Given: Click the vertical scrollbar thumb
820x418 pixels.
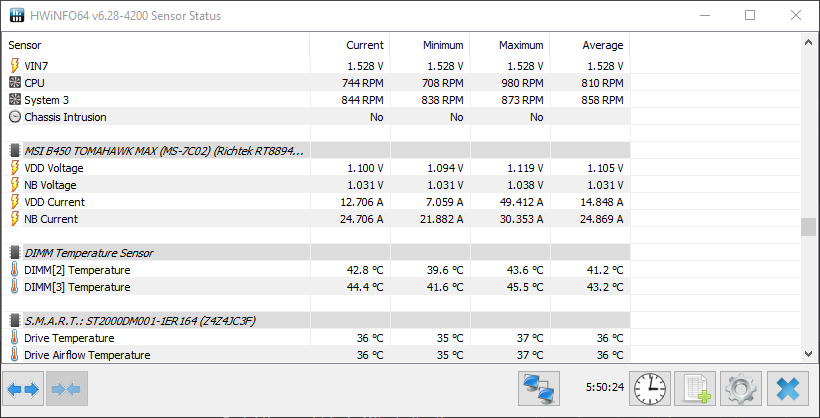Looking at the screenshot, I should pos(808,227).
